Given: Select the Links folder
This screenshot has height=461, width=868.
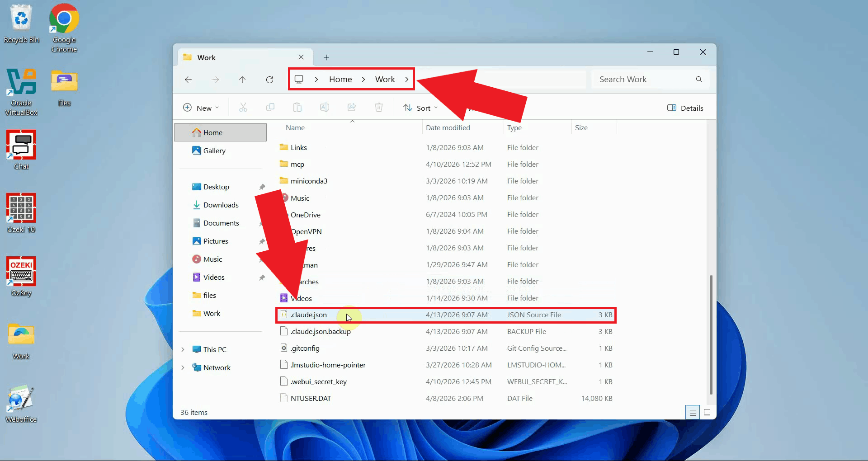Looking at the screenshot, I should pyautogui.click(x=446, y=148).
